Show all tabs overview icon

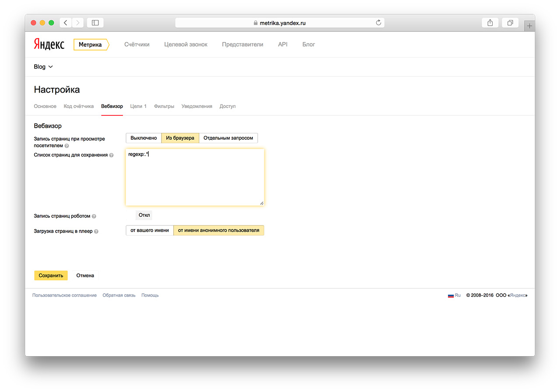[510, 23]
